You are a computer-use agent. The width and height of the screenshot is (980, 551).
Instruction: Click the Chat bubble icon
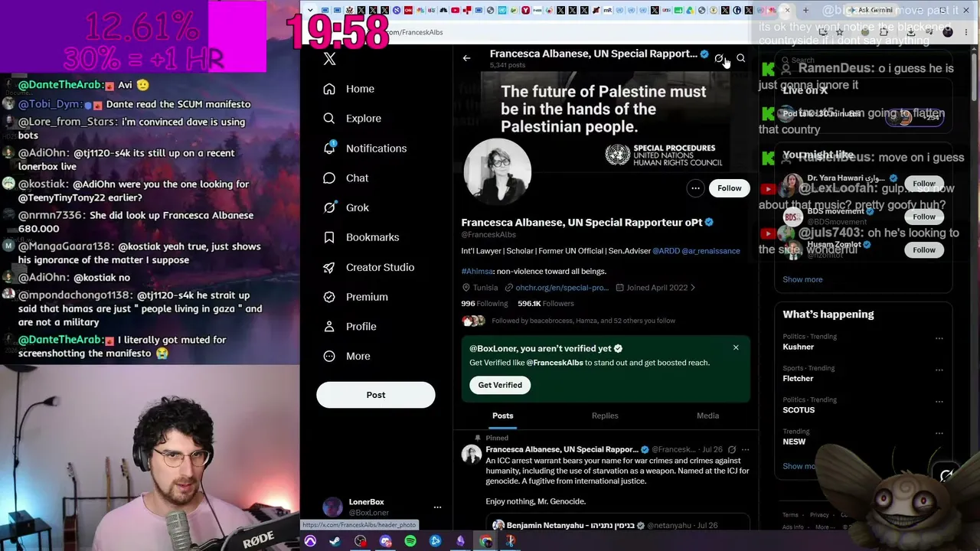pyautogui.click(x=329, y=178)
